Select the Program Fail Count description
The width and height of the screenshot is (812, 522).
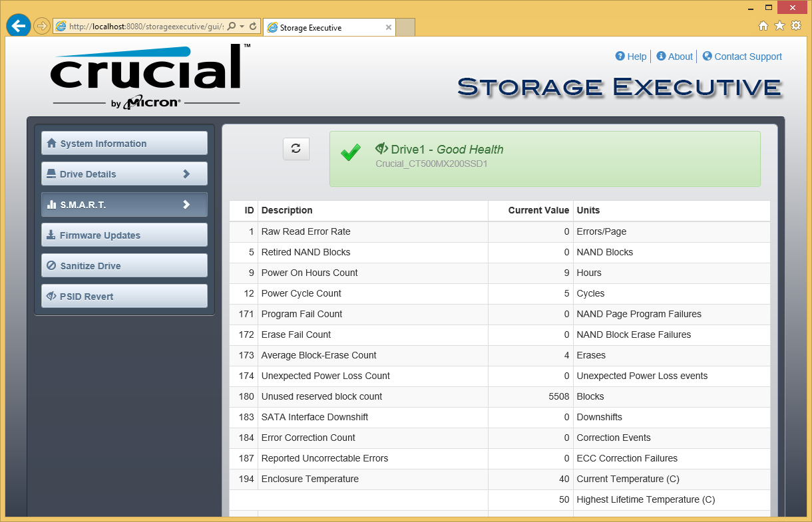[302, 314]
